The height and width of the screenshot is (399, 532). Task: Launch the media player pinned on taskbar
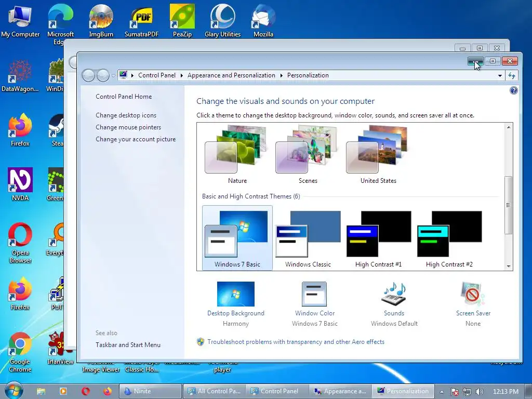(63, 391)
